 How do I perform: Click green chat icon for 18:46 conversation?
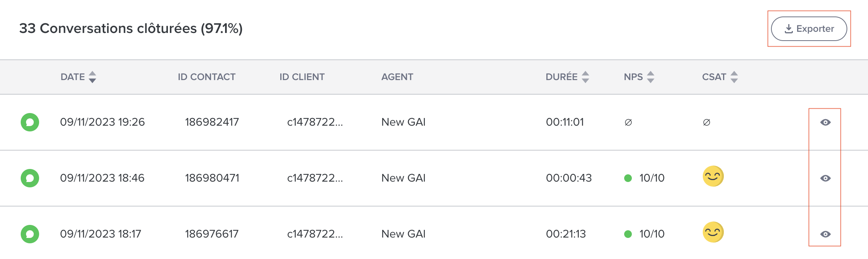point(30,178)
